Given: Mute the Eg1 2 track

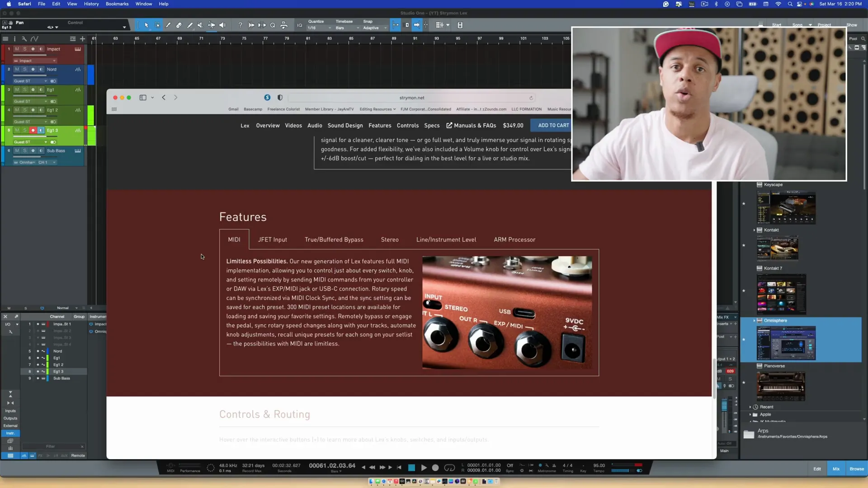Looking at the screenshot, I should pos(17,110).
